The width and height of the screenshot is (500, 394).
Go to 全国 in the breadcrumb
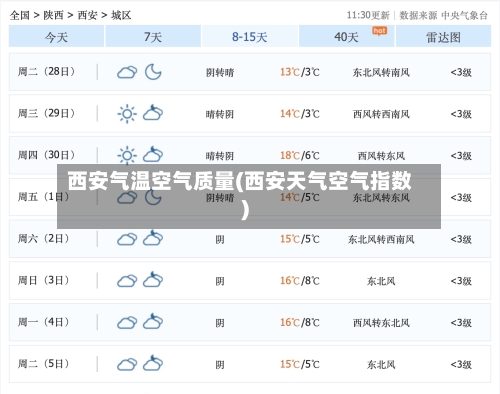click(x=20, y=15)
